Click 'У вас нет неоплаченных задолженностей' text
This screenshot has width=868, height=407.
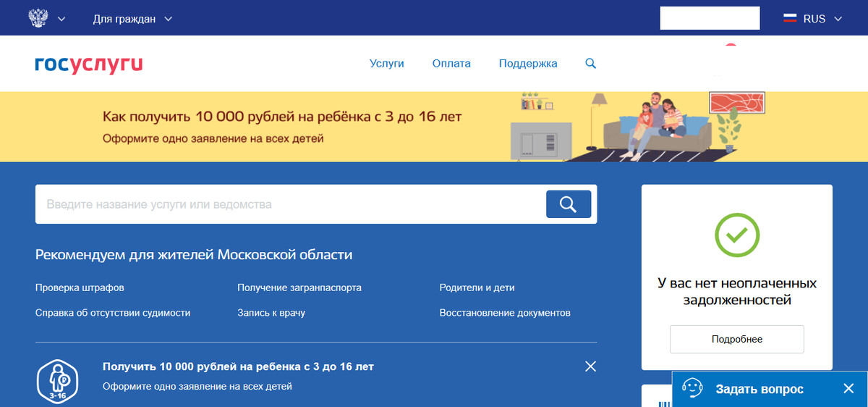(737, 291)
